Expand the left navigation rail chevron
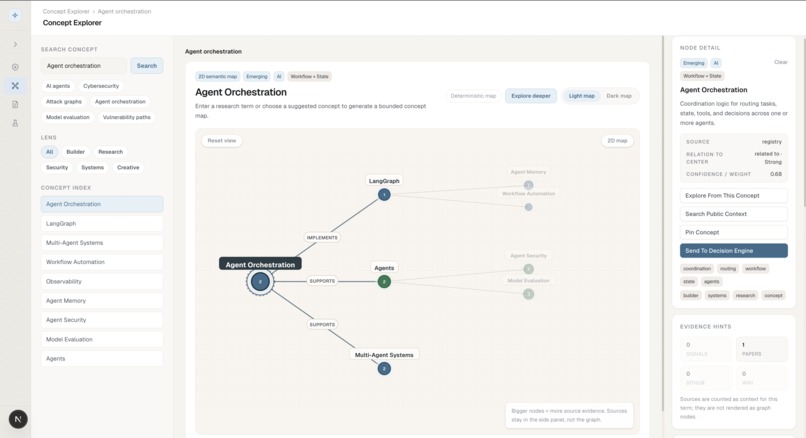 click(15, 45)
